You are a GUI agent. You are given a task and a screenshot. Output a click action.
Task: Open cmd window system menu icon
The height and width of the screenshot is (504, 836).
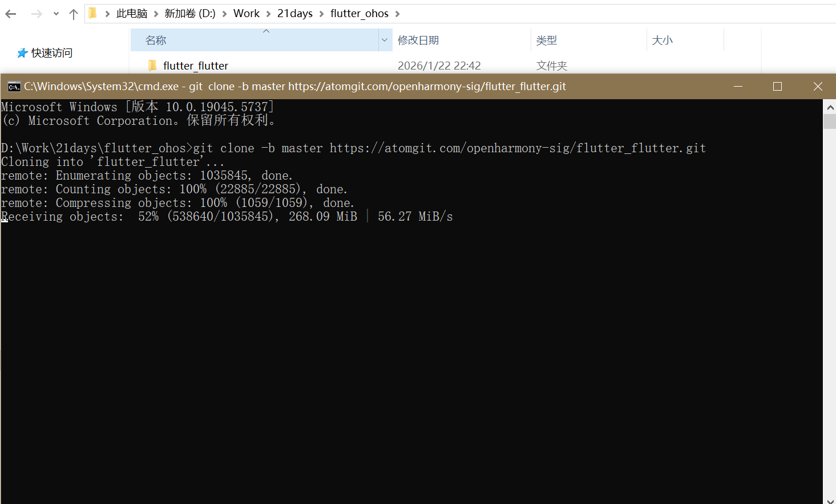coord(14,87)
